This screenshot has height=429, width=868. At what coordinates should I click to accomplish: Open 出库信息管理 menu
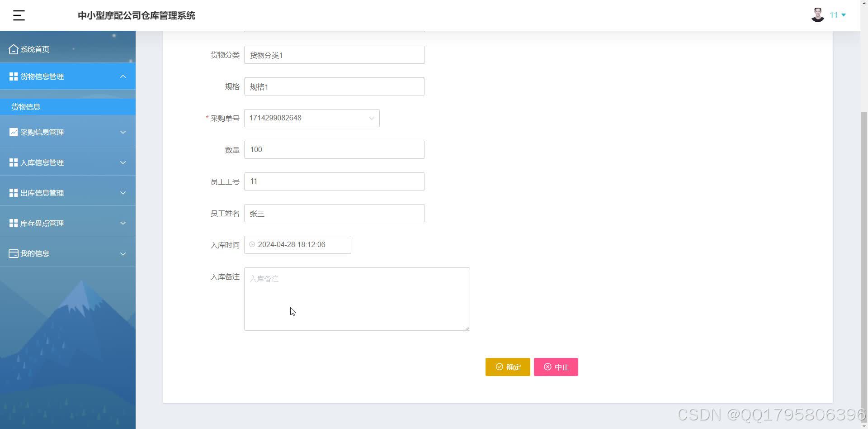(x=68, y=193)
